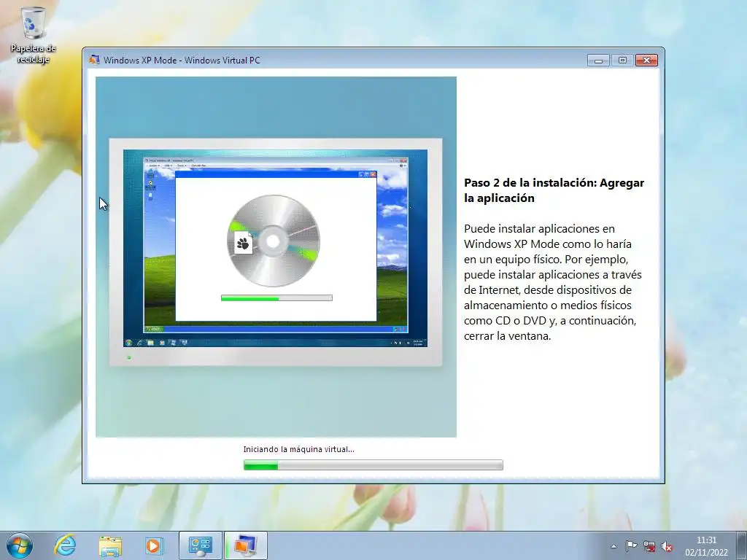Close the Windows XP Mode window

[x=646, y=60]
